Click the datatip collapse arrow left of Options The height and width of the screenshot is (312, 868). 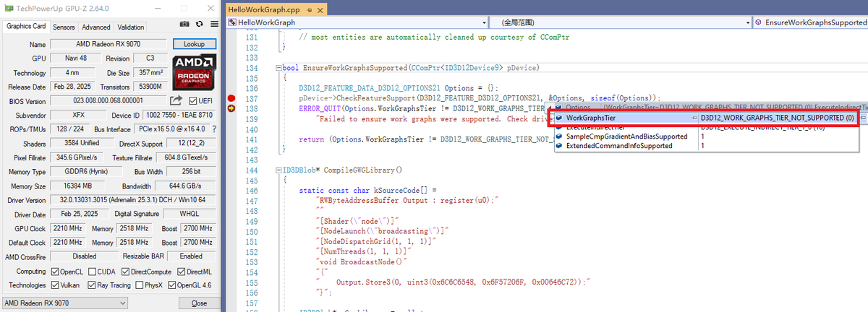[x=550, y=107]
